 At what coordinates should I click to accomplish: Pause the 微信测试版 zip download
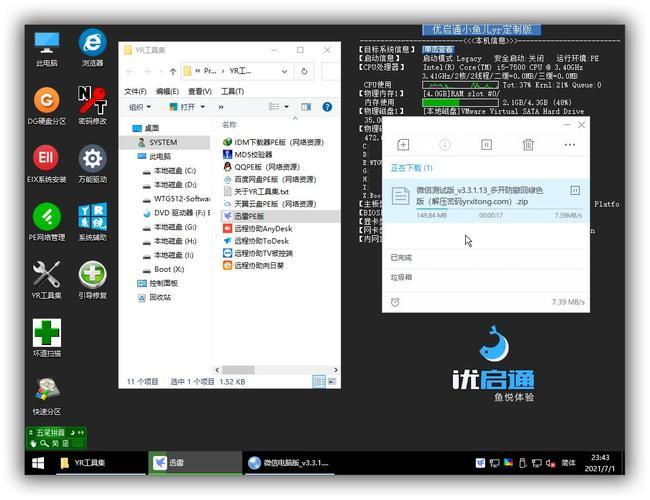[575, 190]
